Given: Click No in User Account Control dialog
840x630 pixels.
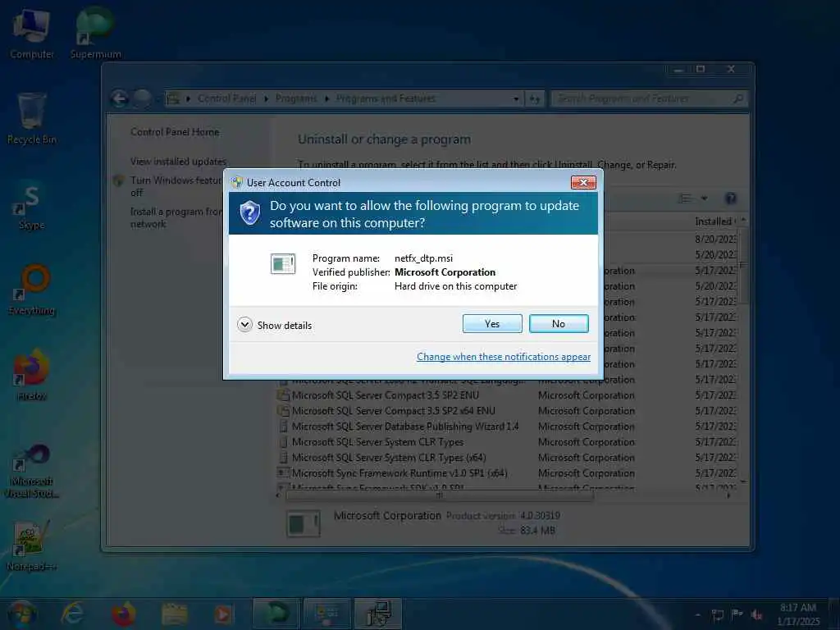Looking at the screenshot, I should pyautogui.click(x=559, y=323).
